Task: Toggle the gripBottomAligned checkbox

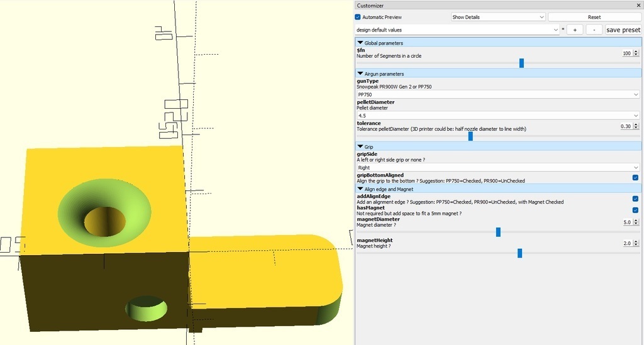Action: 635,178
